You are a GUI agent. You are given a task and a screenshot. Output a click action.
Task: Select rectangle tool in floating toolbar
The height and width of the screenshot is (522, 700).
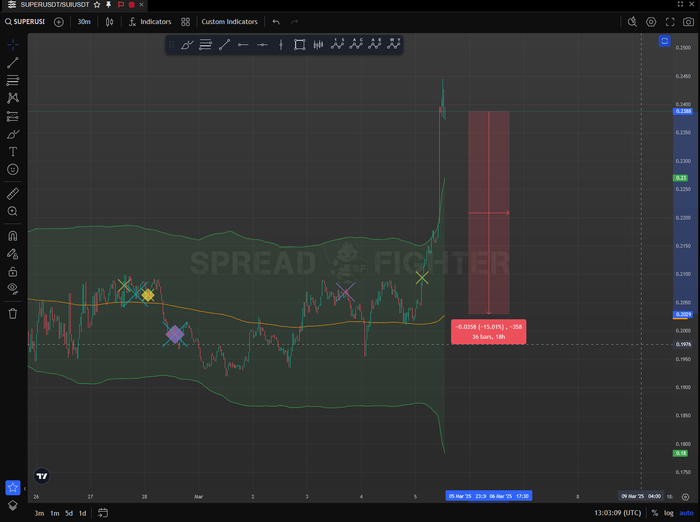point(300,45)
